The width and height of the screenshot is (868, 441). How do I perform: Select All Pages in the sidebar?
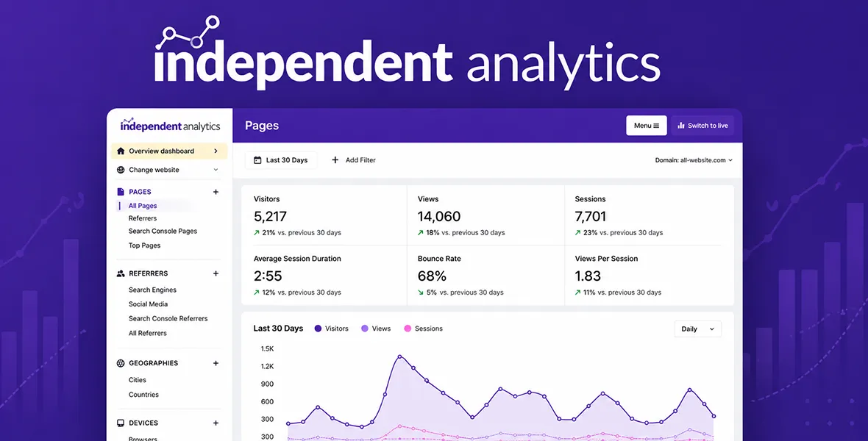[143, 206]
